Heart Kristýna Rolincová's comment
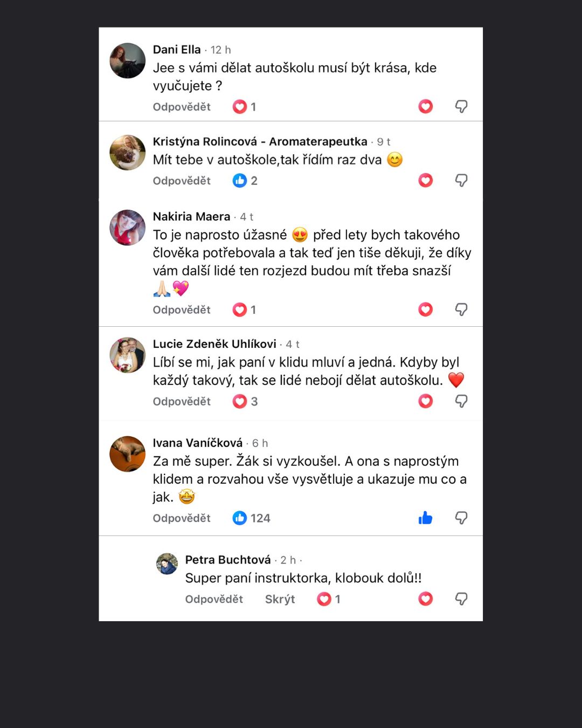 click(x=426, y=181)
